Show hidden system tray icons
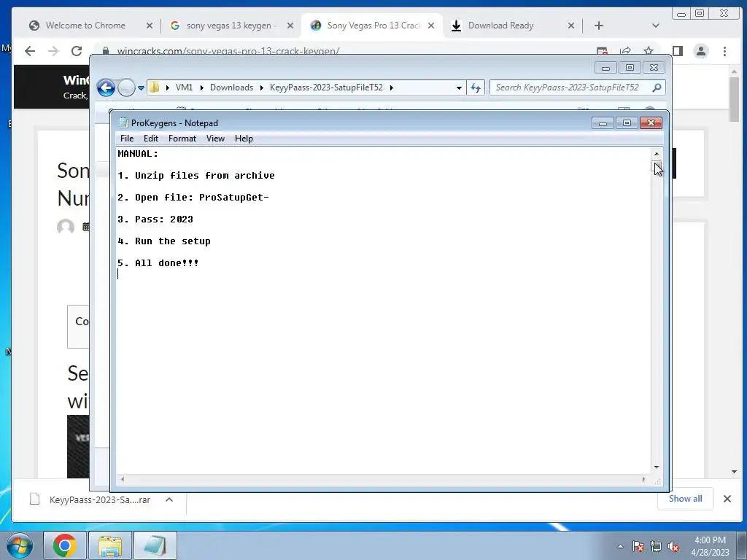The width and height of the screenshot is (747, 560). point(620,547)
